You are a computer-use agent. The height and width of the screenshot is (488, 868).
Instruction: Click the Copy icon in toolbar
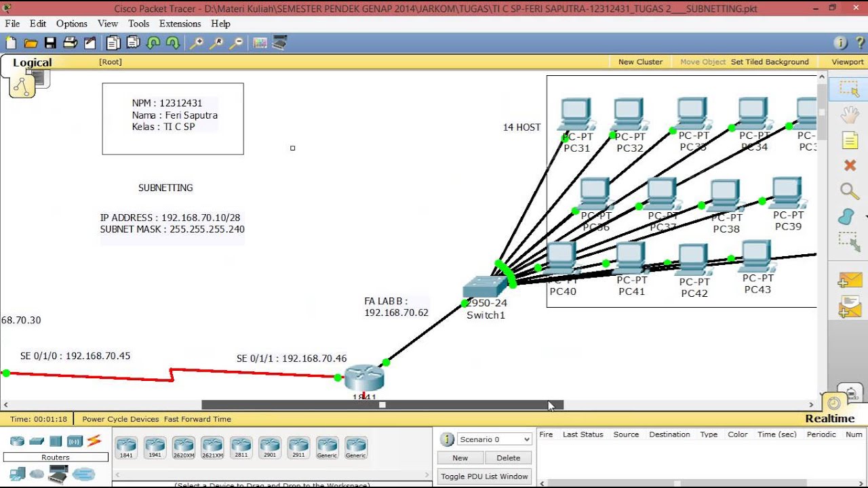(x=113, y=43)
